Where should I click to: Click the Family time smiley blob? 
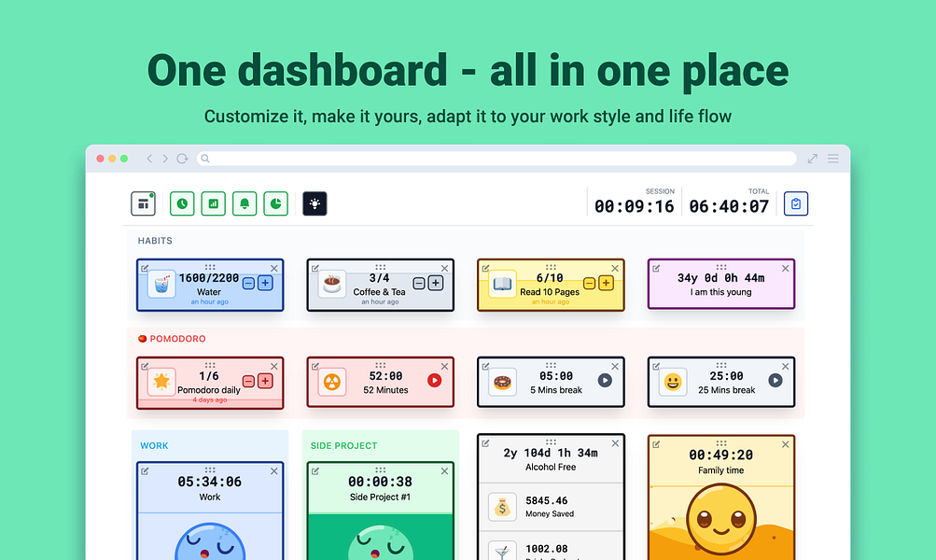pyautogui.click(x=721, y=520)
